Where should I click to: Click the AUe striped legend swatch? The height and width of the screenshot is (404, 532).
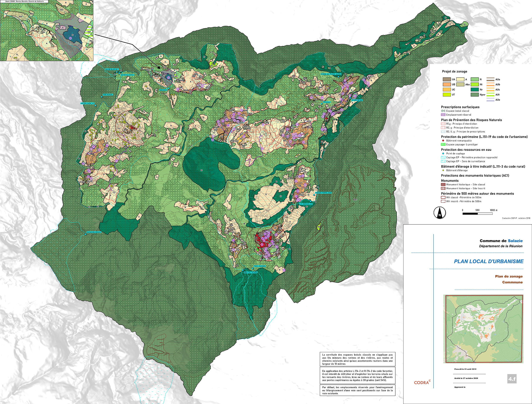click(490, 100)
